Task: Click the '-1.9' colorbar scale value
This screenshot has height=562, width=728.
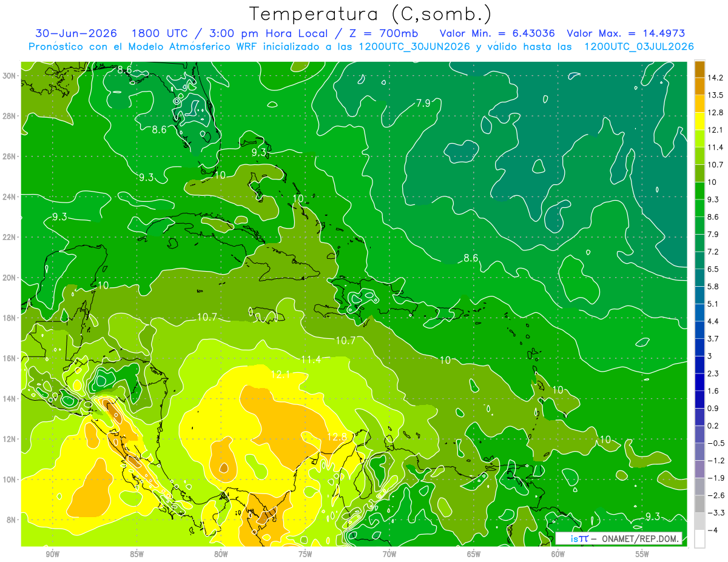Action: coord(715,478)
